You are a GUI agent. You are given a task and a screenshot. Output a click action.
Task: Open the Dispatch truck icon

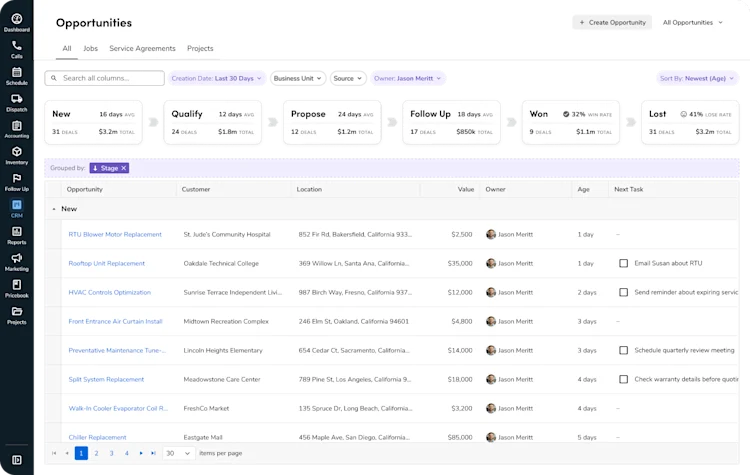click(17, 99)
